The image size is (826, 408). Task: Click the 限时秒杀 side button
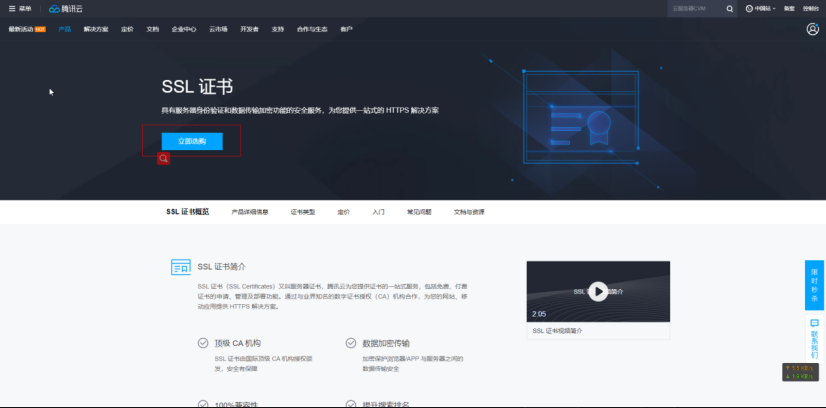click(x=814, y=285)
